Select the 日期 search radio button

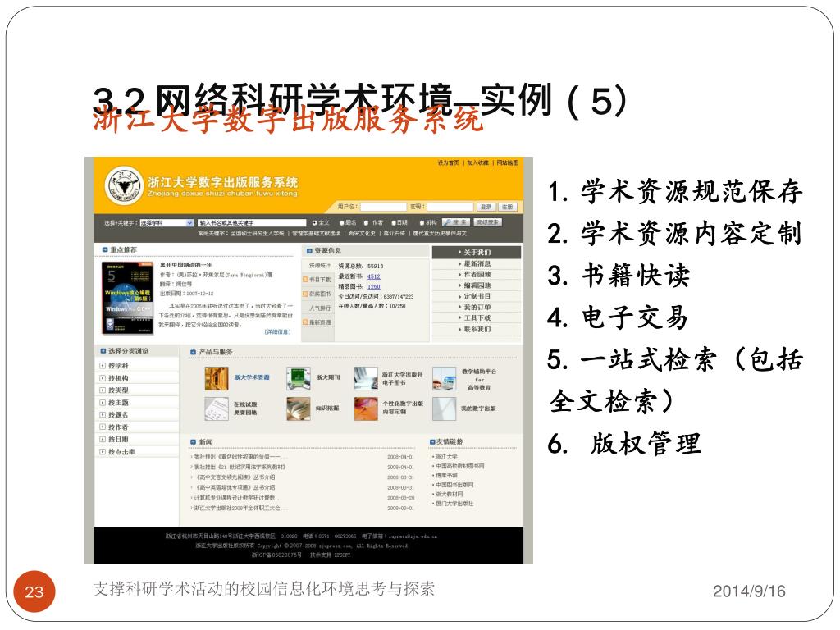click(394, 223)
